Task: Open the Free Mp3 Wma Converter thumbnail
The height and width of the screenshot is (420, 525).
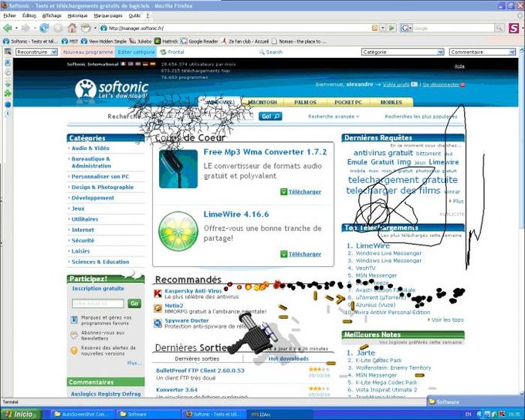Action: (178, 169)
